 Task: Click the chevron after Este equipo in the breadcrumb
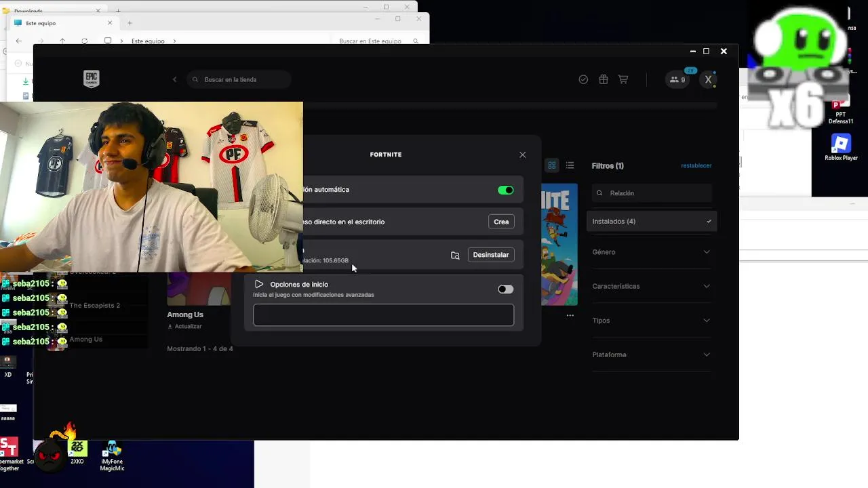pos(175,41)
